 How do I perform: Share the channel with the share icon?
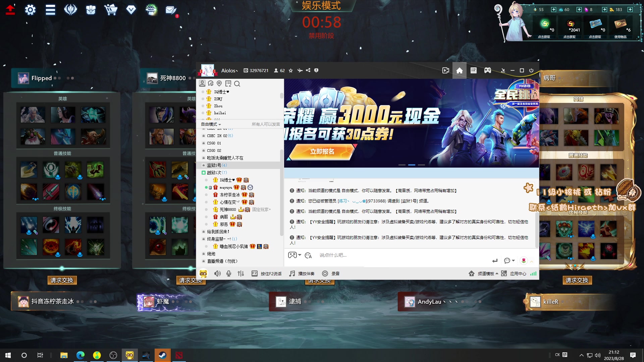308,70
